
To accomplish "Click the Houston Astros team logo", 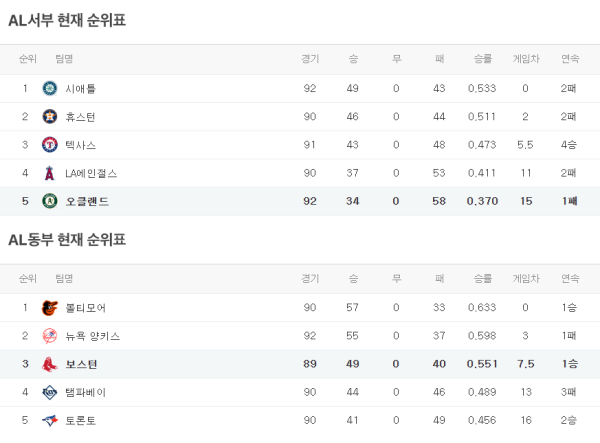I will (50, 117).
